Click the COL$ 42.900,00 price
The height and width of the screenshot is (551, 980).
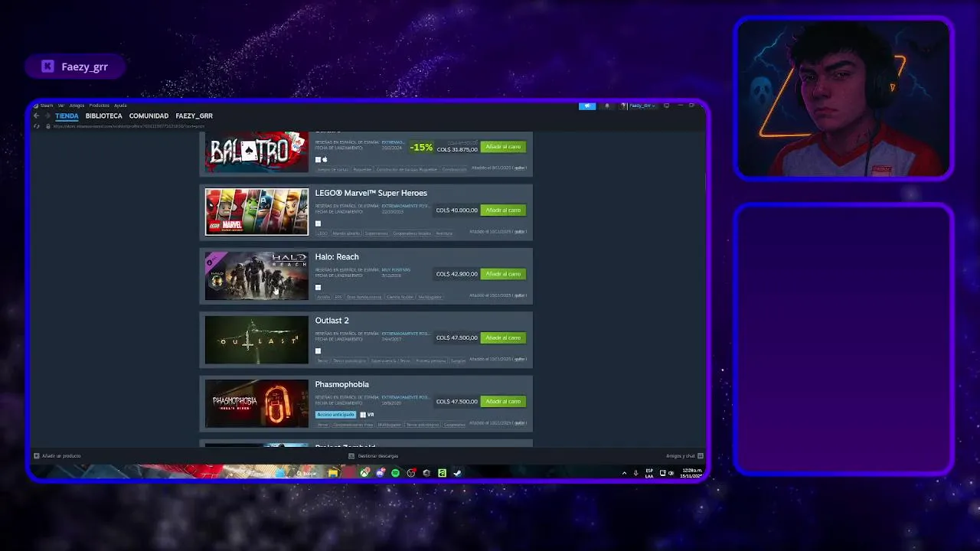[x=456, y=274]
